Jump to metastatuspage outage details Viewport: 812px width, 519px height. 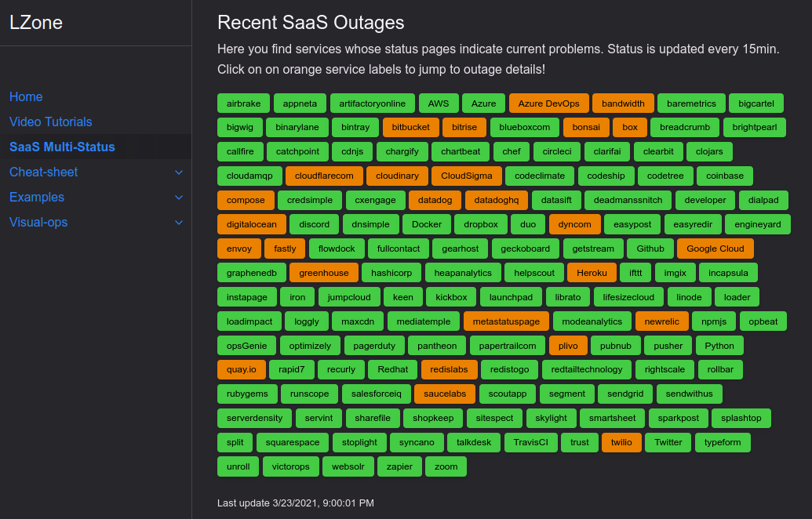coord(506,321)
